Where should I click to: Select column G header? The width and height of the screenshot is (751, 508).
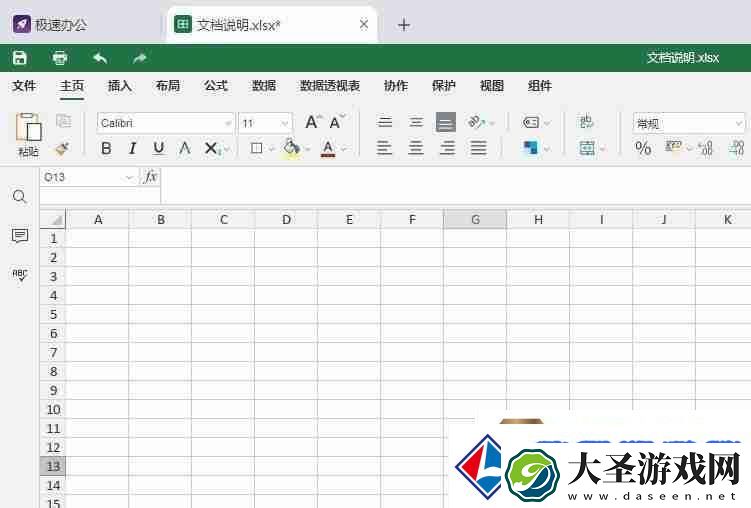475,219
